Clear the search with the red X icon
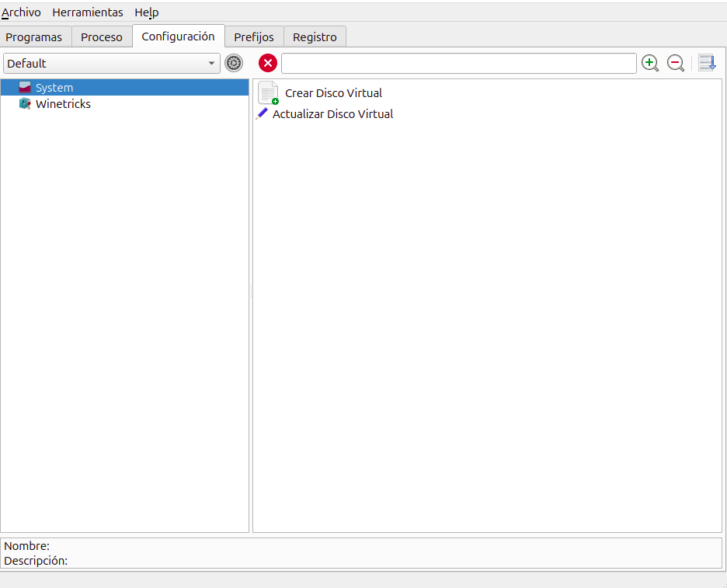Image resolution: width=727 pixels, height=588 pixels. point(268,64)
